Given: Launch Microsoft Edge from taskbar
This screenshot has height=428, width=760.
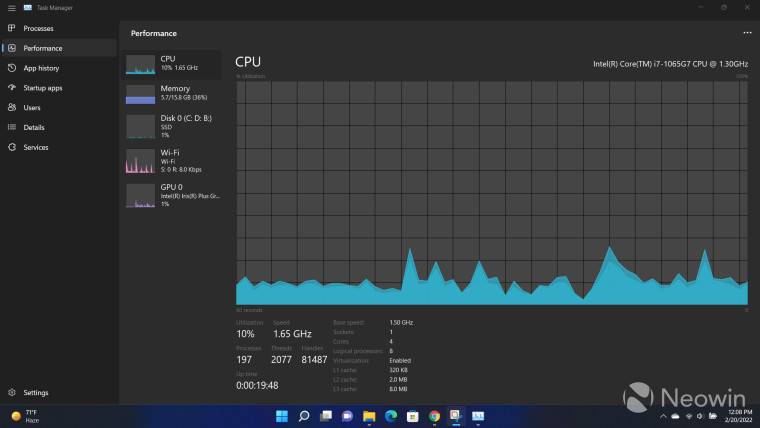Looking at the screenshot, I should 391,416.
